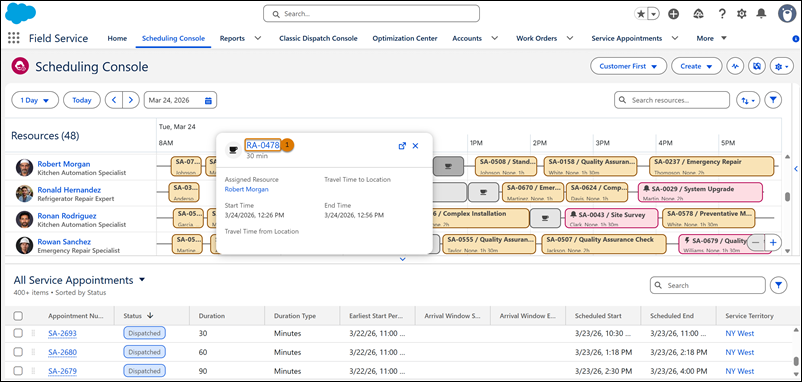Open the resource filter funnel icon

pos(773,100)
